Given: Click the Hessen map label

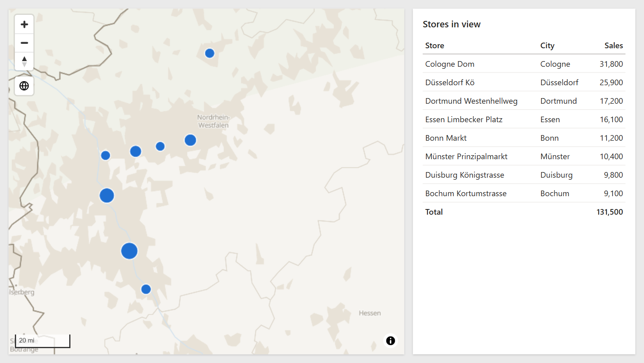Looking at the screenshot, I should tap(369, 313).
